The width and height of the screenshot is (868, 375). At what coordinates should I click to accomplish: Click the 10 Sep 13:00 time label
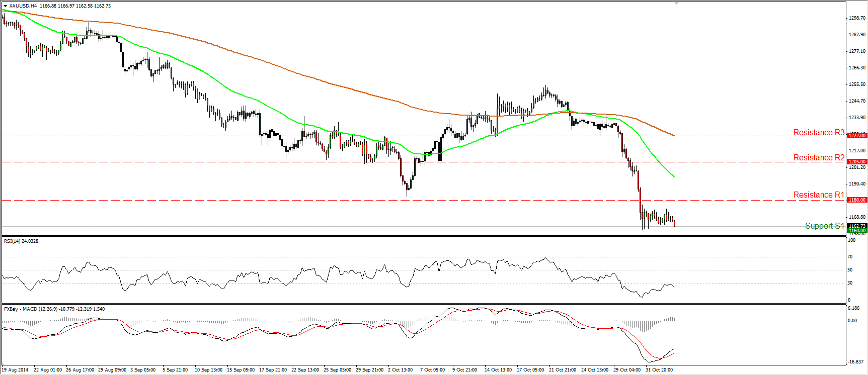(x=209, y=370)
